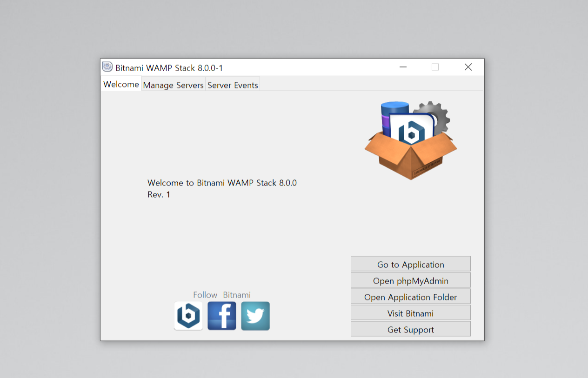Switch to the Welcome tab
The image size is (588, 378).
[121, 84]
